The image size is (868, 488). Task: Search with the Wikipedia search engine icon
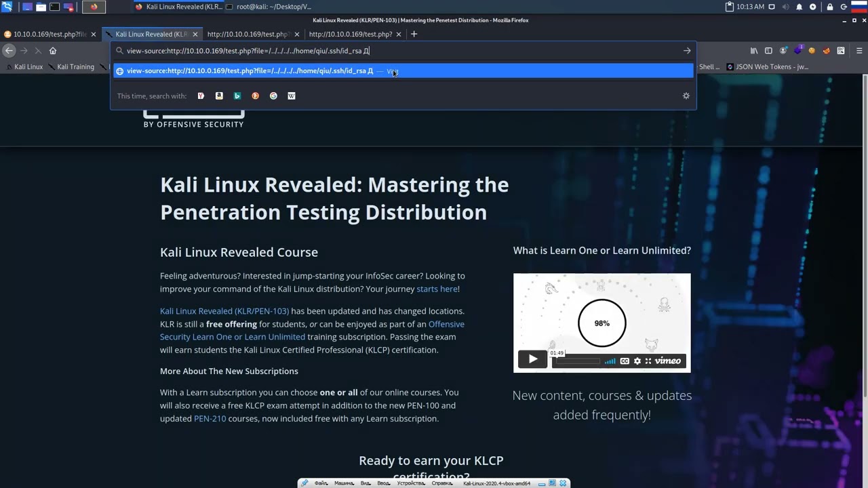click(x=292, y=96)
